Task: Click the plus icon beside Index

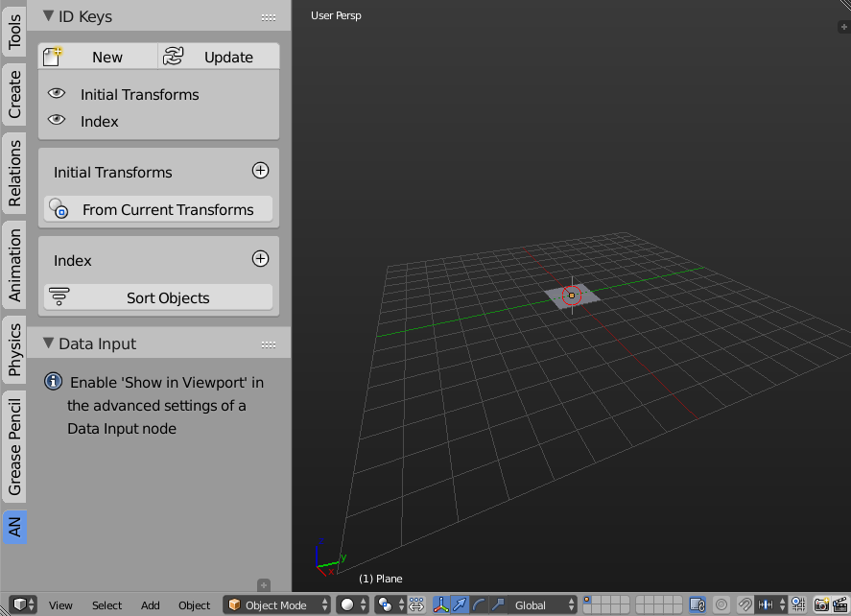Action: (261, 259)
